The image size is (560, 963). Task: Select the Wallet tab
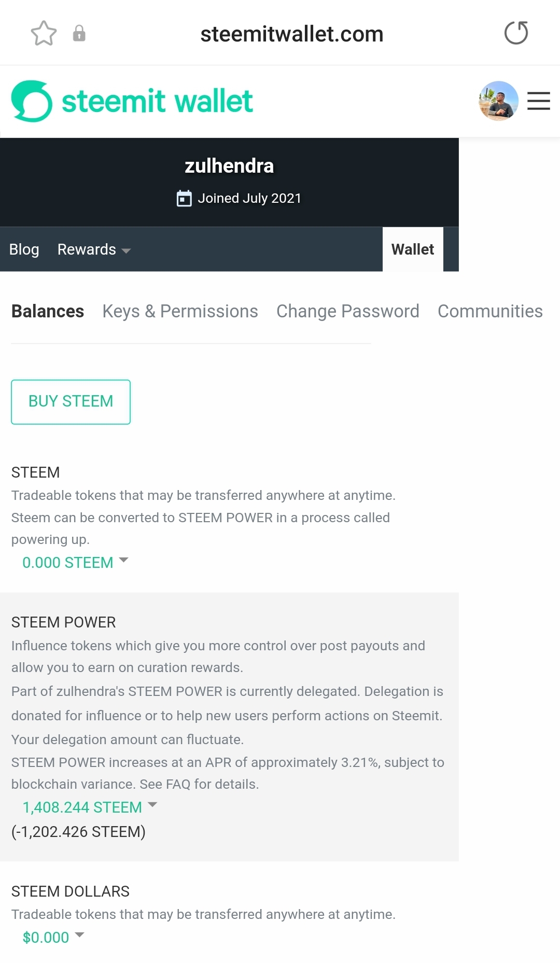[x=413, y=249]
